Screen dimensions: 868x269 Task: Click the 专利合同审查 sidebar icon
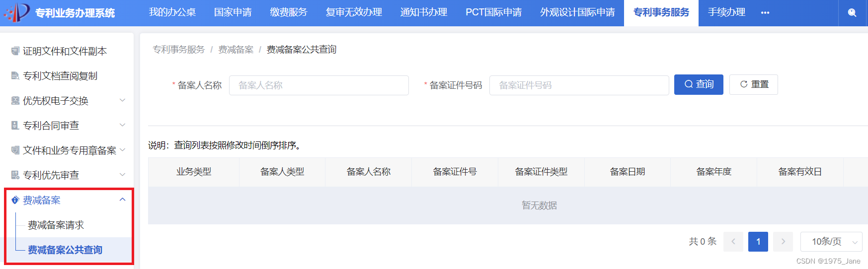[x=15, y=126]
